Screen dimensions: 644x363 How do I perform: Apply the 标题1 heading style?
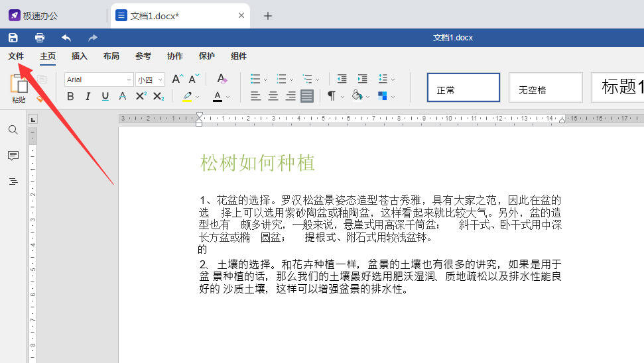click(617, 87)
